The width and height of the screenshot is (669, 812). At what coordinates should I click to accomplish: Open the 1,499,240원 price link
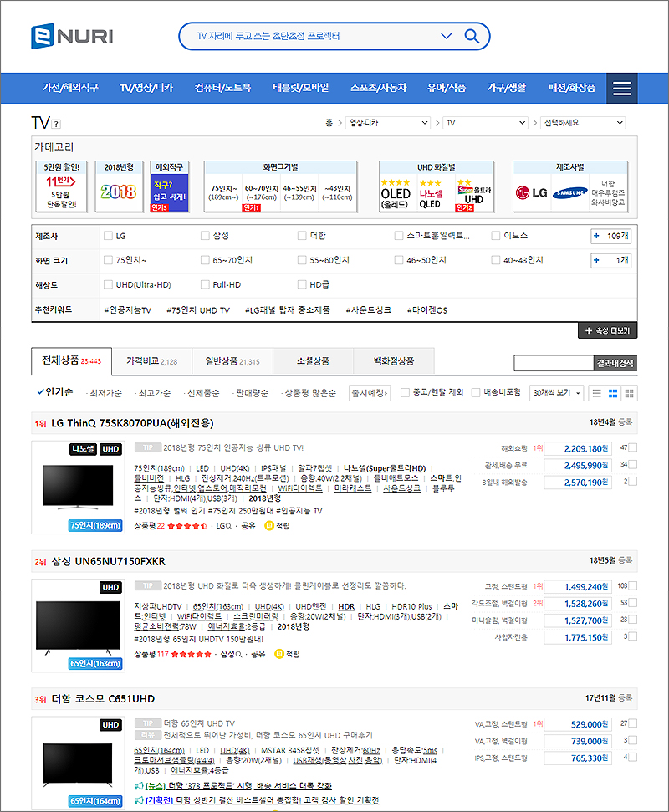578,587
